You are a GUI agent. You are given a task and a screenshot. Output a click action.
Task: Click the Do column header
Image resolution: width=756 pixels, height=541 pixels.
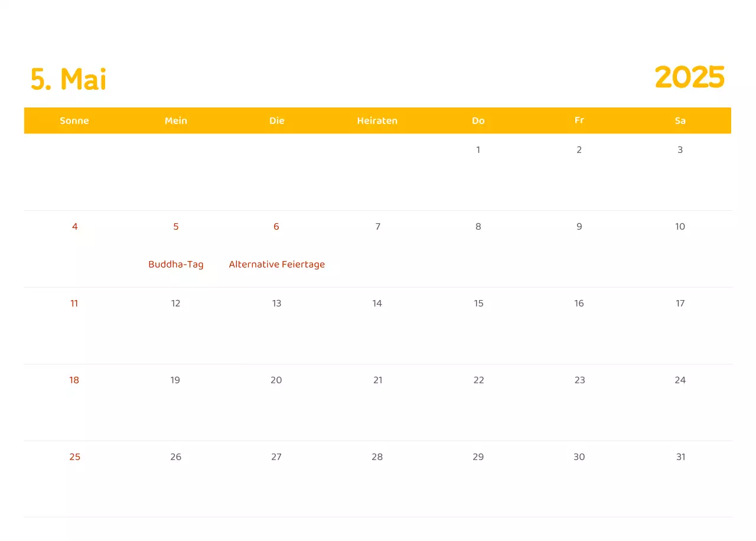pyautogui.click(x=478, y=120)
